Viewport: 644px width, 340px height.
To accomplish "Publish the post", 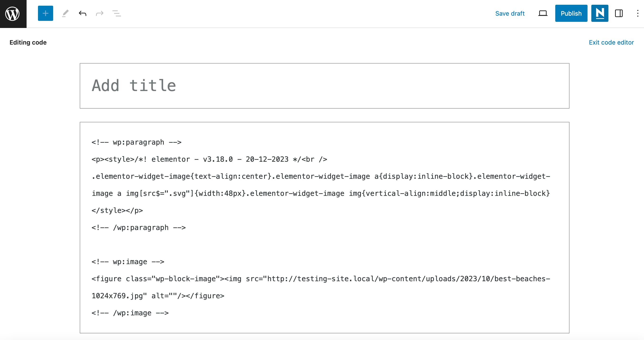I will coord(571,13).
